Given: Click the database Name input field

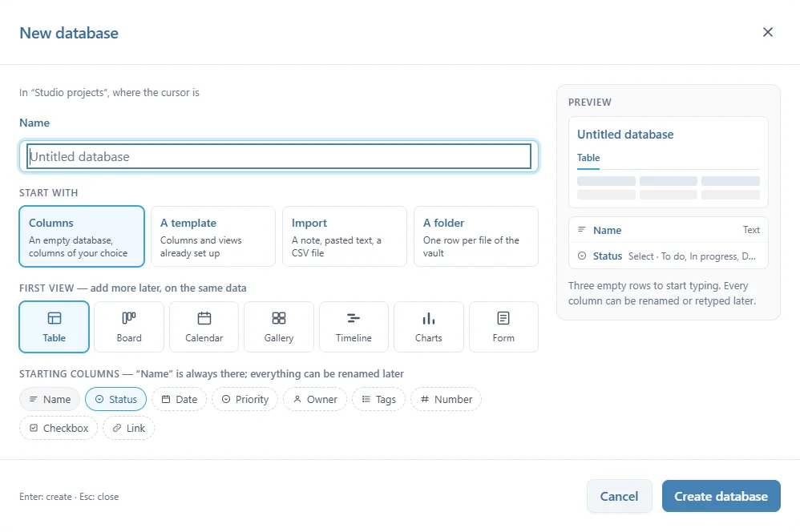Looking at the screenshot, I should [279, 156].
